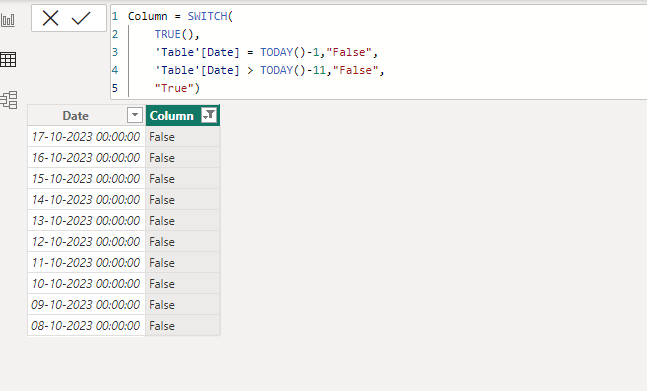Select date cell 13-10-2023 00:00:00
Viewport: 647px width, 391px height.
click(86, 221)
